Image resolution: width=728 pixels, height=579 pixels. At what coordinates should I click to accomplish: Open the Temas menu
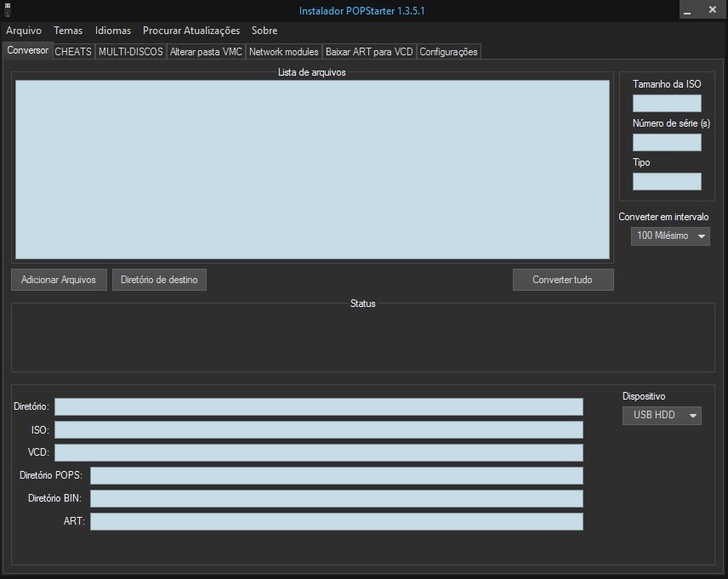[x=68, y=31]
